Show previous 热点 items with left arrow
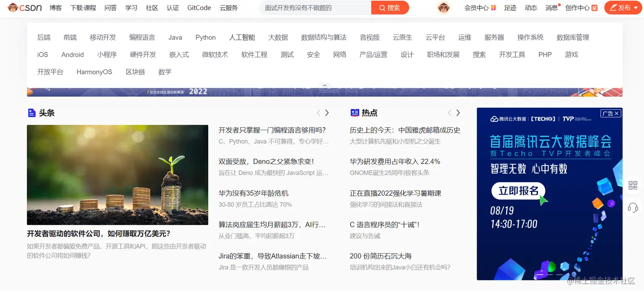The width and height of the screenshot is (644, 294). pyautogui.click(x=449, y=113)
